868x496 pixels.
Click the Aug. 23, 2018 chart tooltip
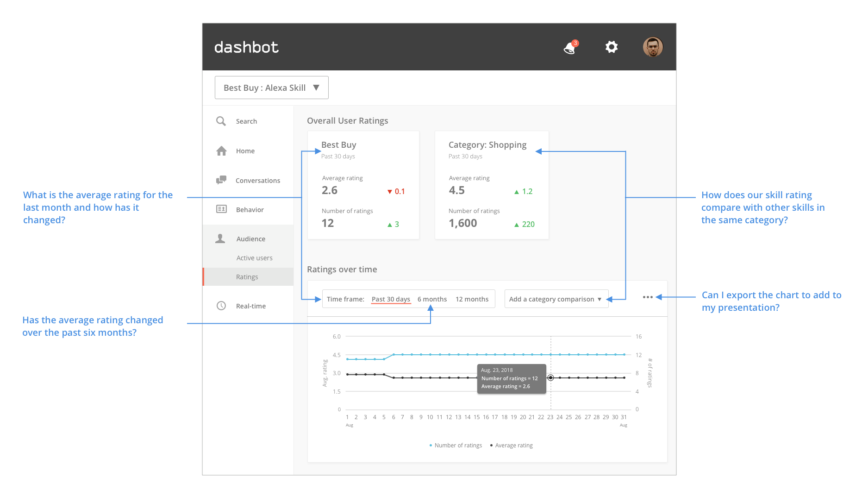click(x=512, y=378)
